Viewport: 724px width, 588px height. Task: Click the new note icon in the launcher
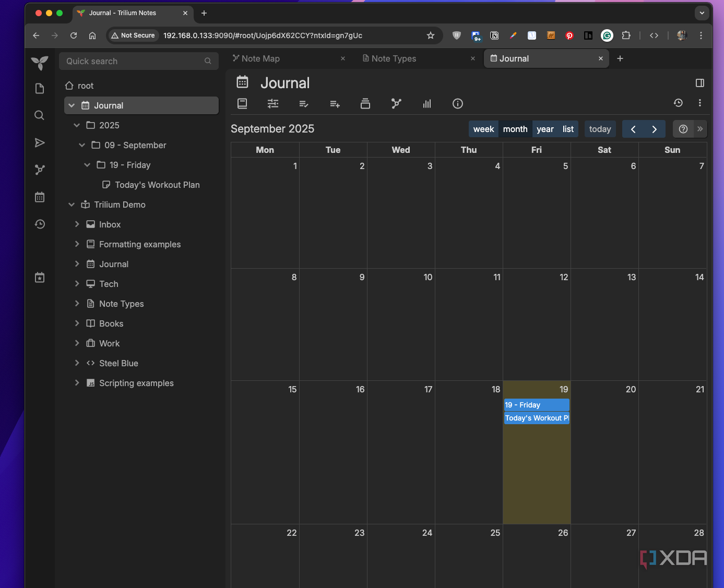(40, 89)
